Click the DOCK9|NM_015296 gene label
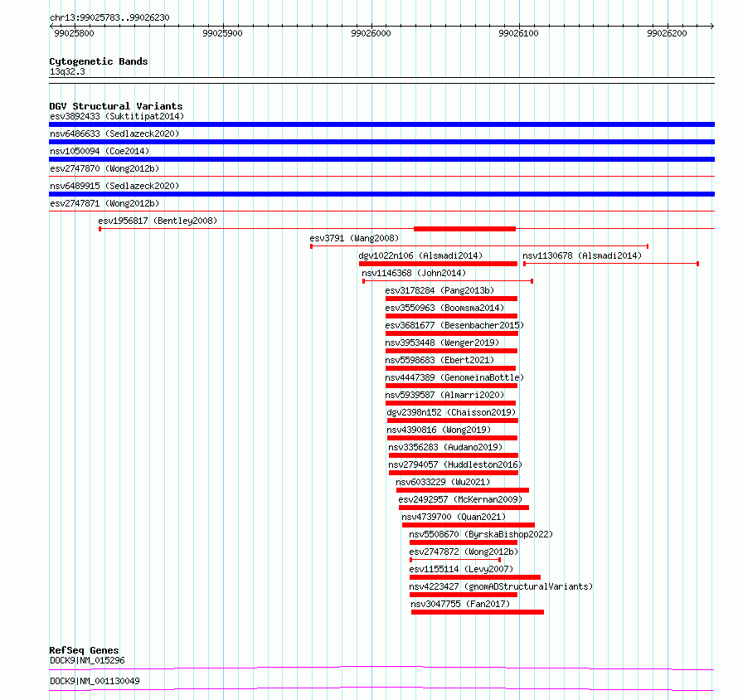Viewport: 738px width, 700px height. pos(87,660)
